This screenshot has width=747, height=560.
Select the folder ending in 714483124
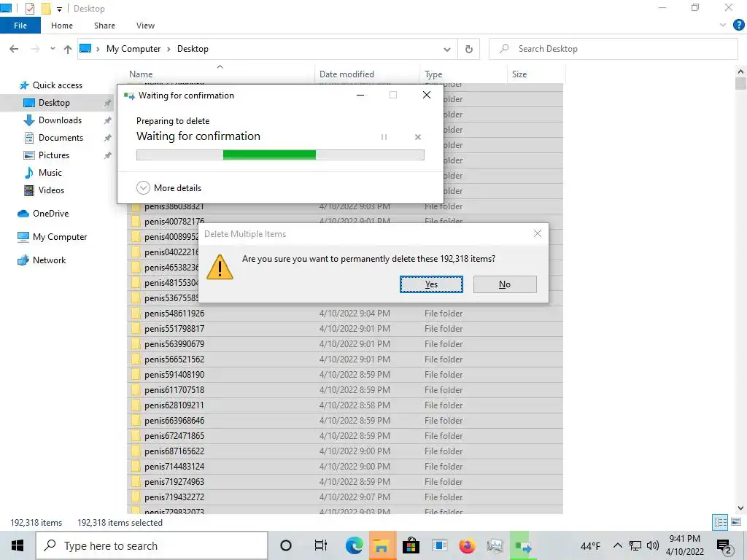174,466
